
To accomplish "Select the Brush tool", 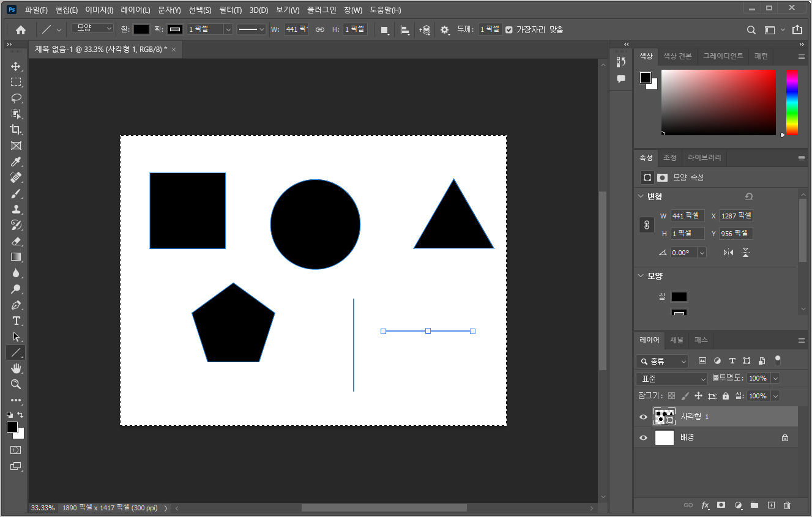I will (x=16, y=193).
